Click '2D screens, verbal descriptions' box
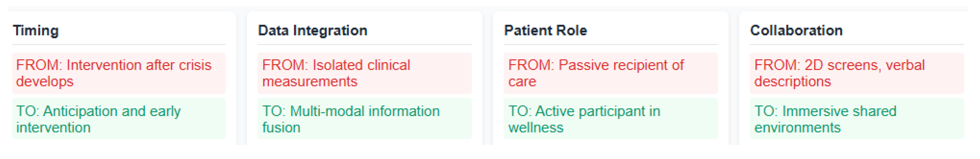 pos(856,73)
